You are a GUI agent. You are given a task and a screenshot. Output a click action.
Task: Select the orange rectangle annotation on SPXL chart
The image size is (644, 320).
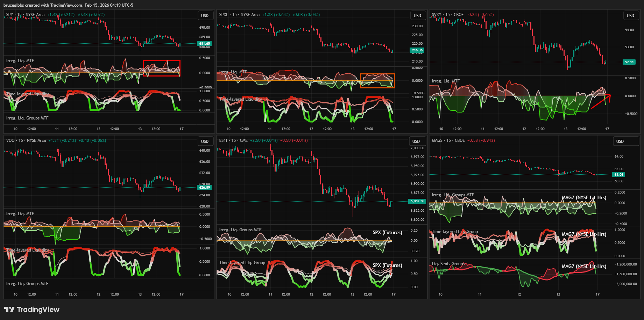(377, 74)
